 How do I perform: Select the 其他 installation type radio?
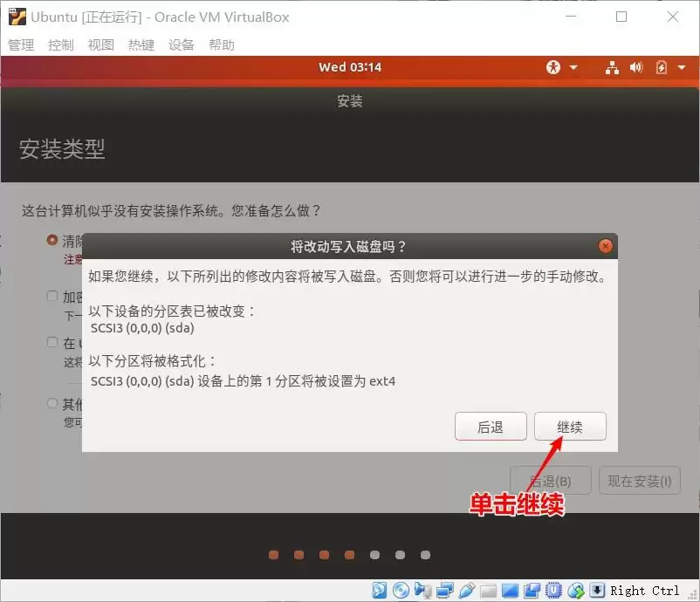tap(51, 402)
